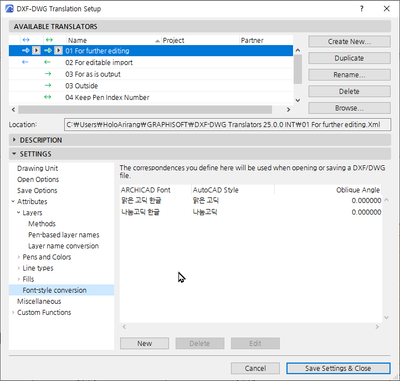Viewport: 400px width, 381px height.
Task: Click the Browse... button
Action: point(349,108)
